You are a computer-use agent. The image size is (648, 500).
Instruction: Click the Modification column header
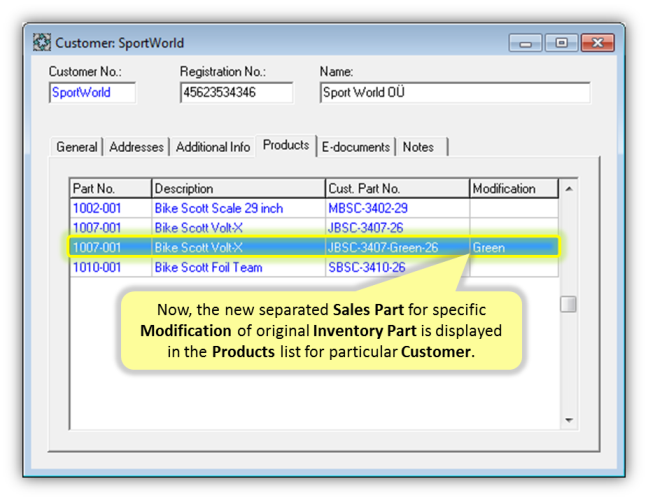[x=514, y=188]
